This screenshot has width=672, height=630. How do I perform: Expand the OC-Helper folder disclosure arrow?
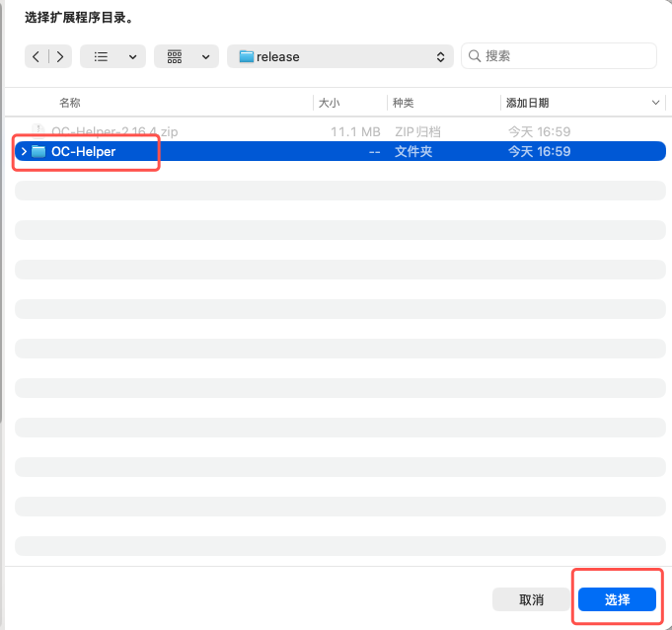tap(24, 151)
